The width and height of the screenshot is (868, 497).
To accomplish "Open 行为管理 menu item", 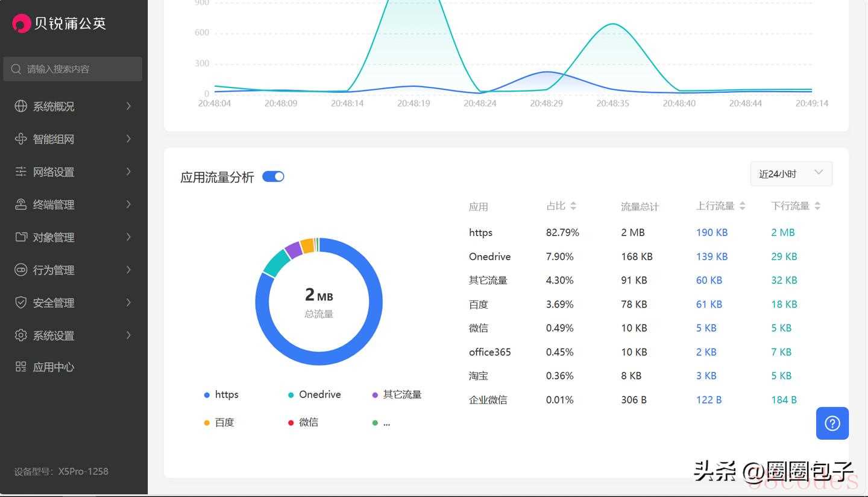I will (74, 270).
